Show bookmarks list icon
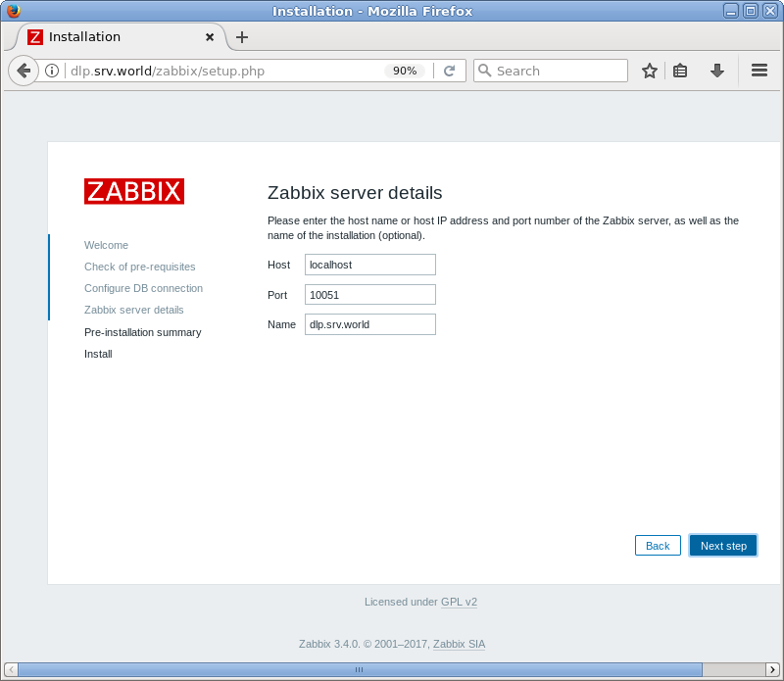 [679, 71]
